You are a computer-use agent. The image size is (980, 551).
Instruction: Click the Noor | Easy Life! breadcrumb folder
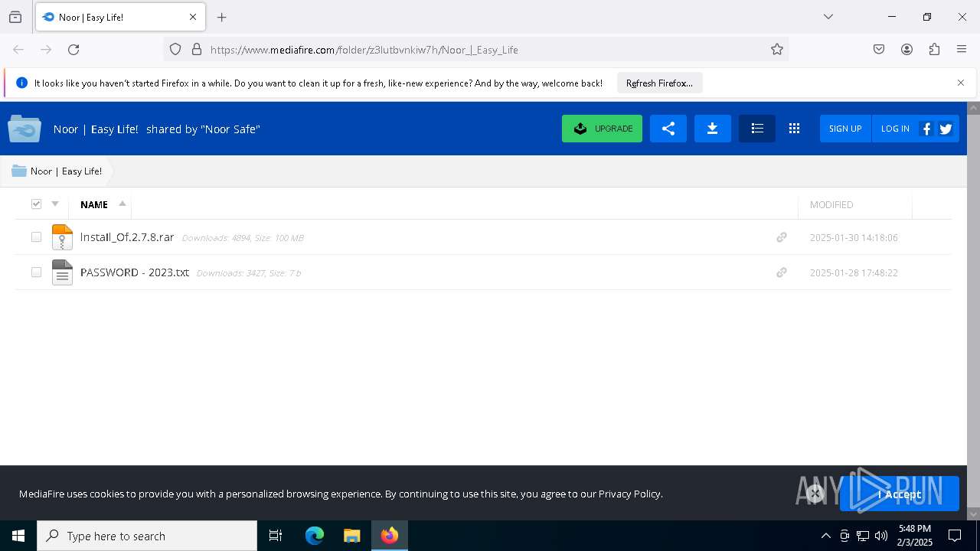click(57, 171)
